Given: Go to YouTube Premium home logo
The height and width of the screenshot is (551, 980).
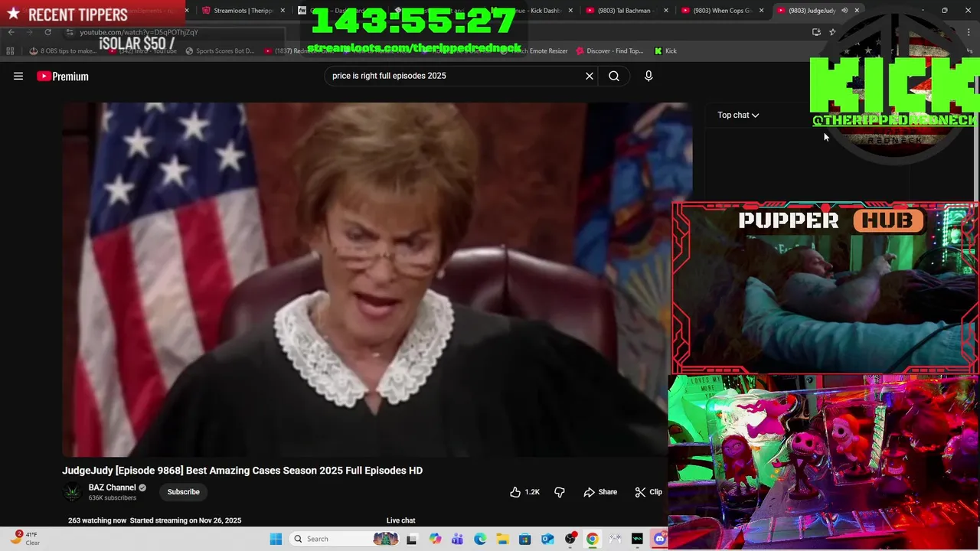Looking at the screenshot, I should [x=63, y=76].
